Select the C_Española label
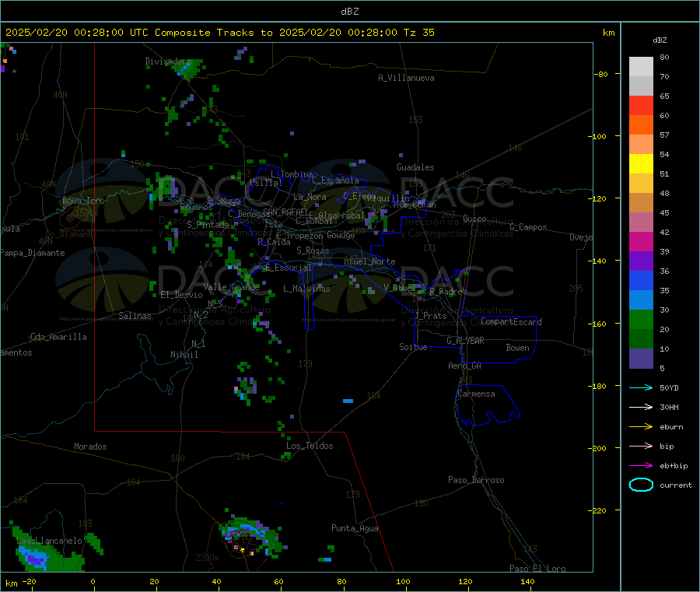The height and width of the screenshot is (592, 700). point(336,180)
